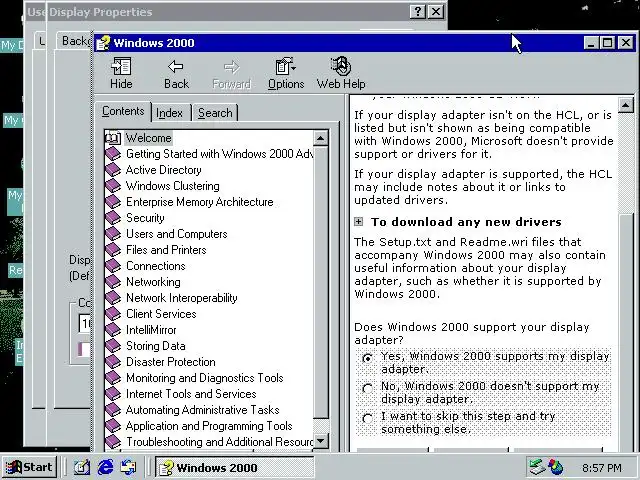Viewport: 640px width, 480px height.
Task: Switch to the Search tab
Action: coord(215,113)
